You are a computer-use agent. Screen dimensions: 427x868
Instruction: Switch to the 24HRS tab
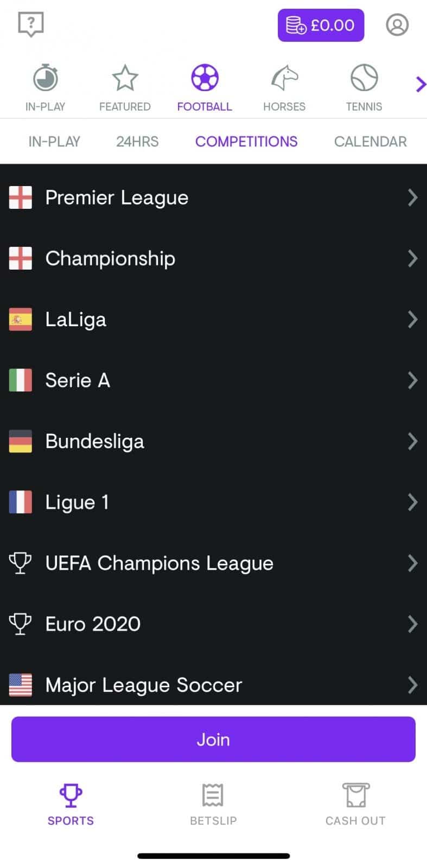click(137, 142)
